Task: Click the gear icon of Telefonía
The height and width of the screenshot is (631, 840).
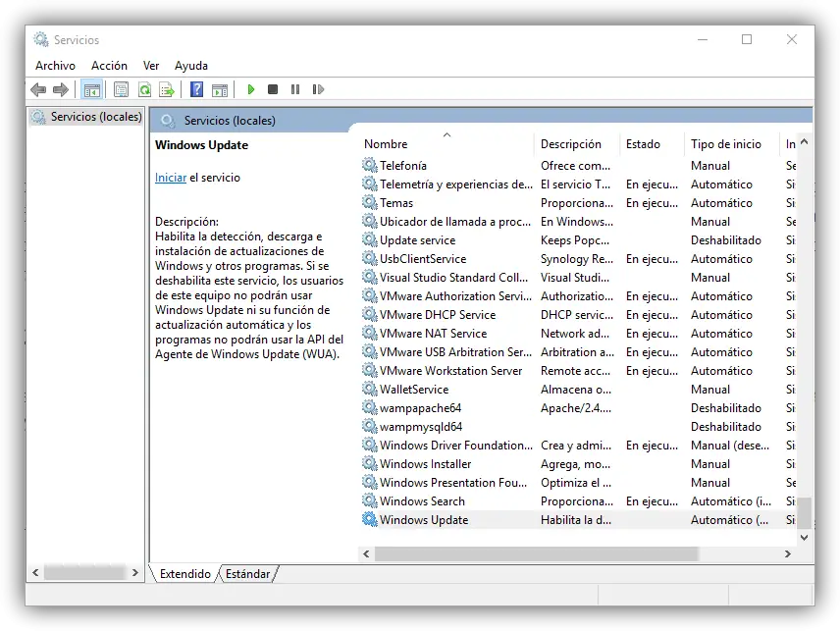Action: (370, 165)
